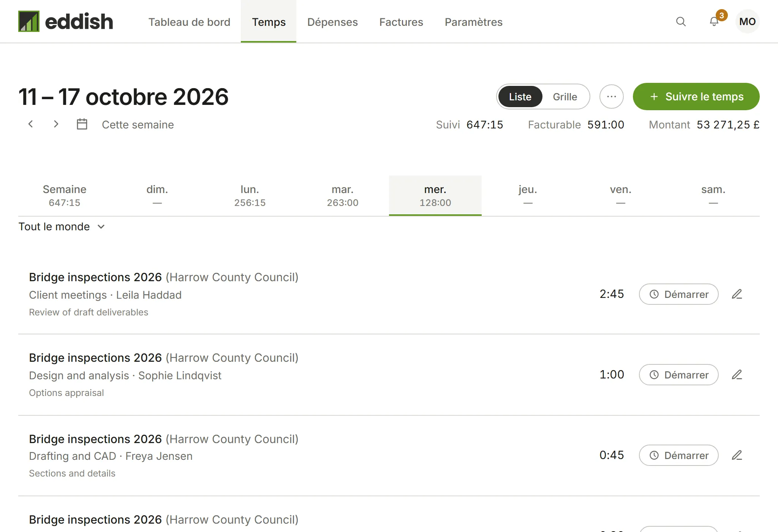Go to next week arrow
The width and height of the screenshot is (778, 532).
pos(56,124)
